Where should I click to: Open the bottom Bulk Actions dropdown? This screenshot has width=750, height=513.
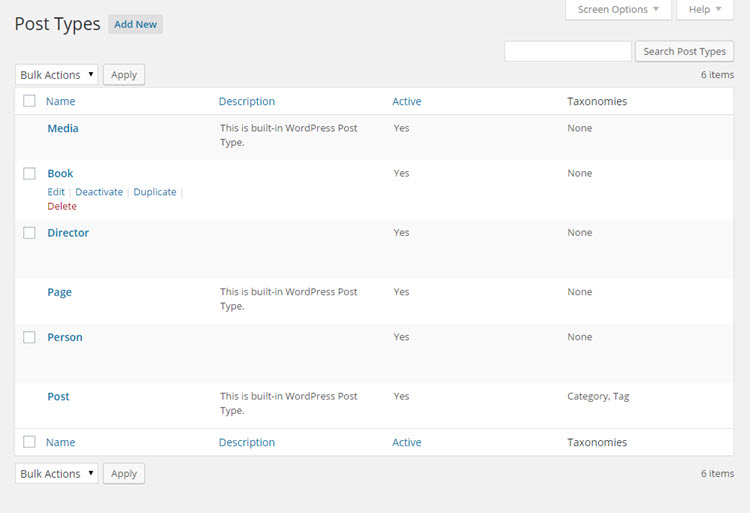[x=56, y=474]
